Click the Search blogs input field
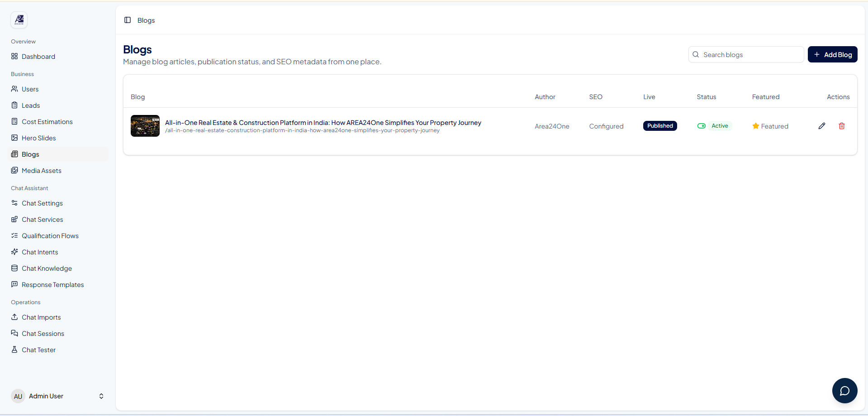This screenshot has width=868, height=416. click(x=746, y=54)
